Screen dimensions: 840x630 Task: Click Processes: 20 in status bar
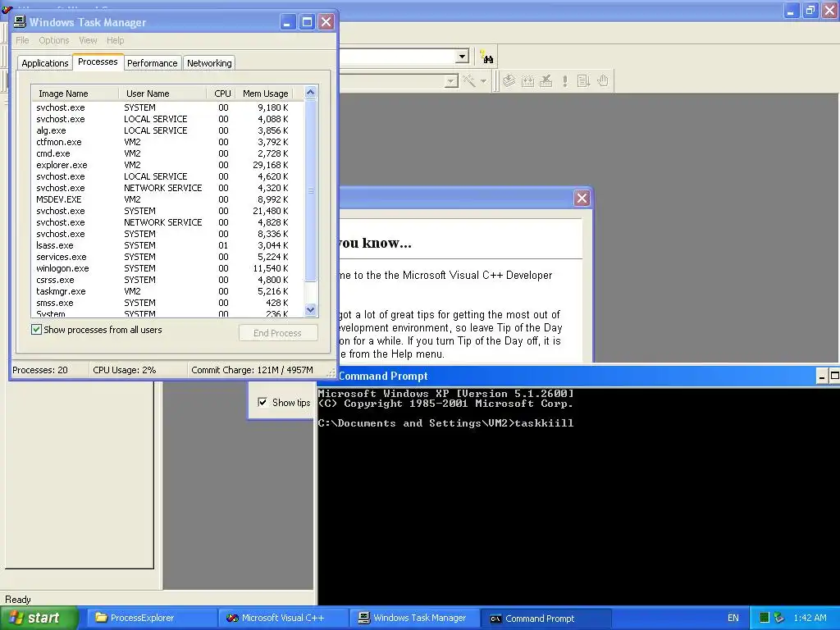[40, 370]
